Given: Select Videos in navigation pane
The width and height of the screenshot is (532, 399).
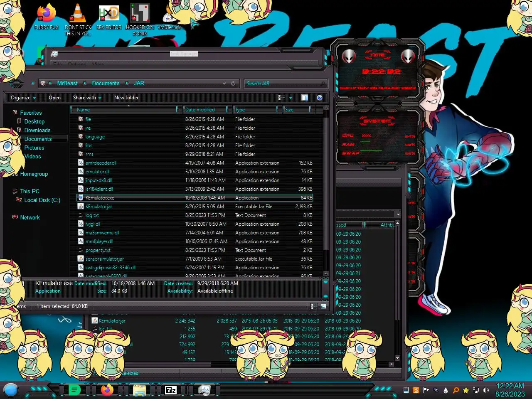Looking at the screenshot, I should click(32, 157).
